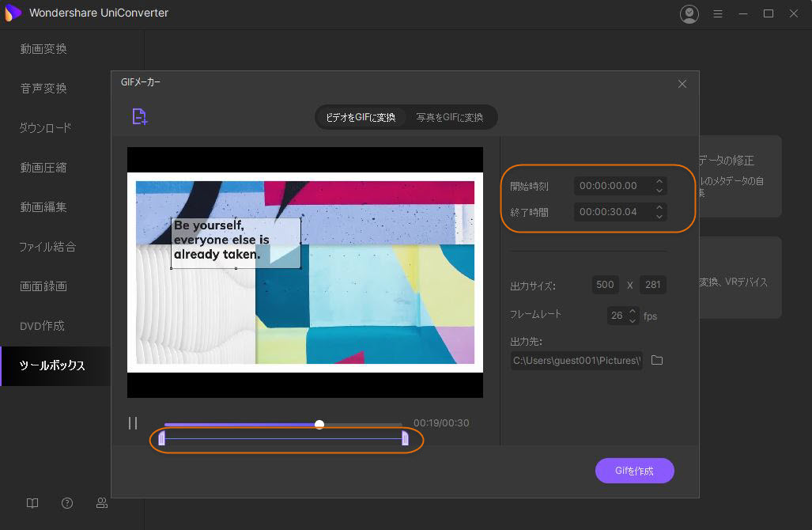Open the help question mark icon

coord(67,503)
